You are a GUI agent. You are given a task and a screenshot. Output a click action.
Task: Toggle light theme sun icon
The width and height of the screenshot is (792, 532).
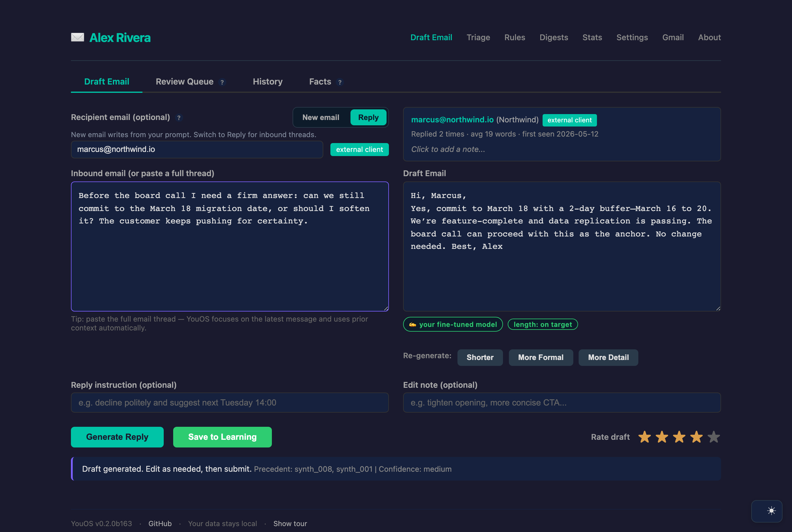point(771,511)
